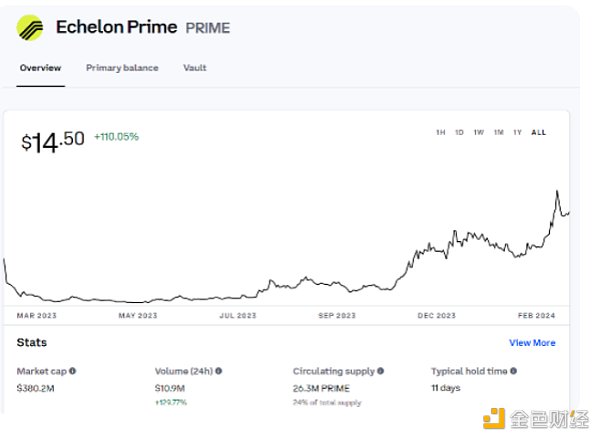Open the View More stats link
The image size is (600, 440).
[532, 343]
